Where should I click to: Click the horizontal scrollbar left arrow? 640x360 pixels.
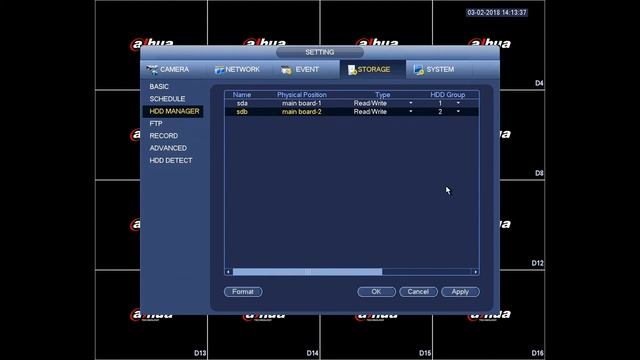[x=228, y=272]
